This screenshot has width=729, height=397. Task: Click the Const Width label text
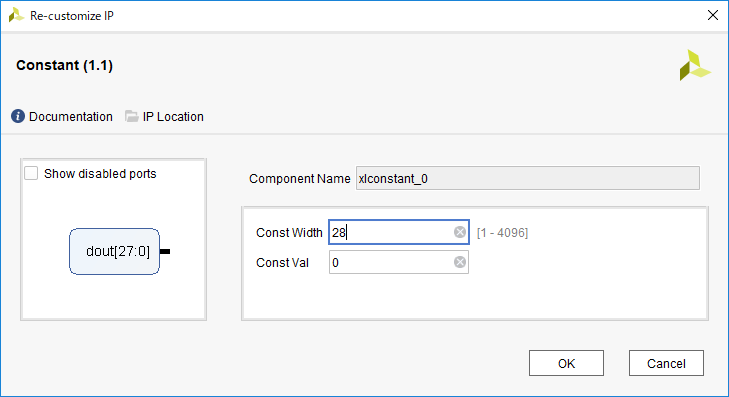(x=289, y=232)
